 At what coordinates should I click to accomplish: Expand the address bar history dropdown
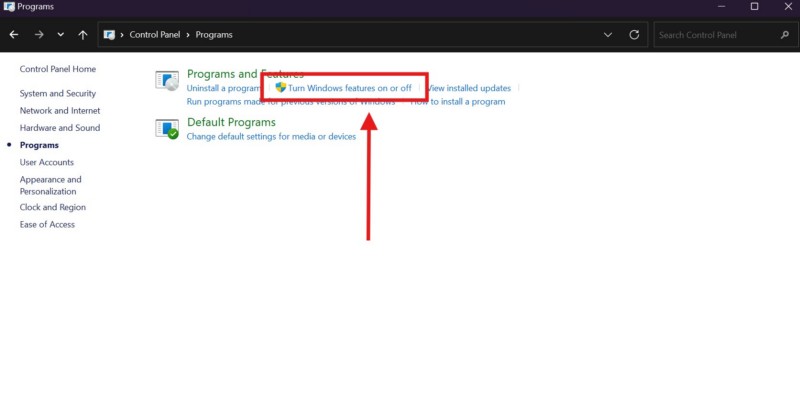click(608, 34)
